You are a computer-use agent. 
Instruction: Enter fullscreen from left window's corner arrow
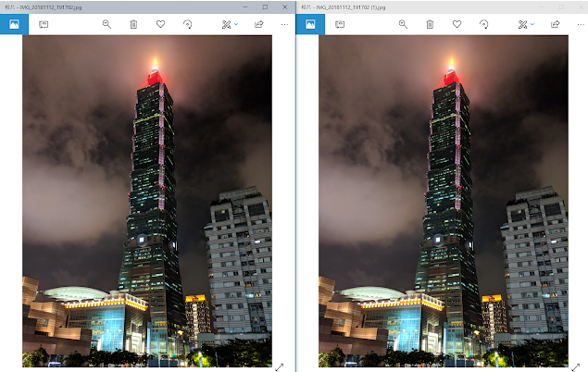pyautogui.click(x=279, y=366)
